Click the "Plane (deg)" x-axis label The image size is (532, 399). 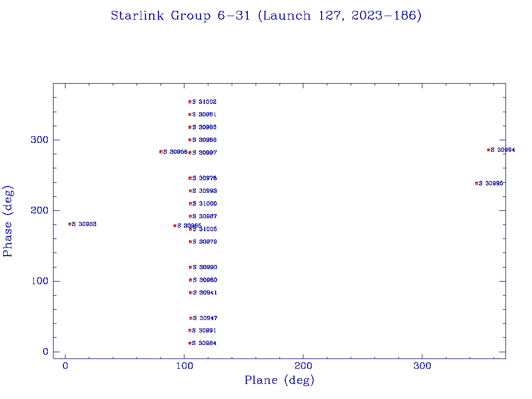[x=280, y=380]
